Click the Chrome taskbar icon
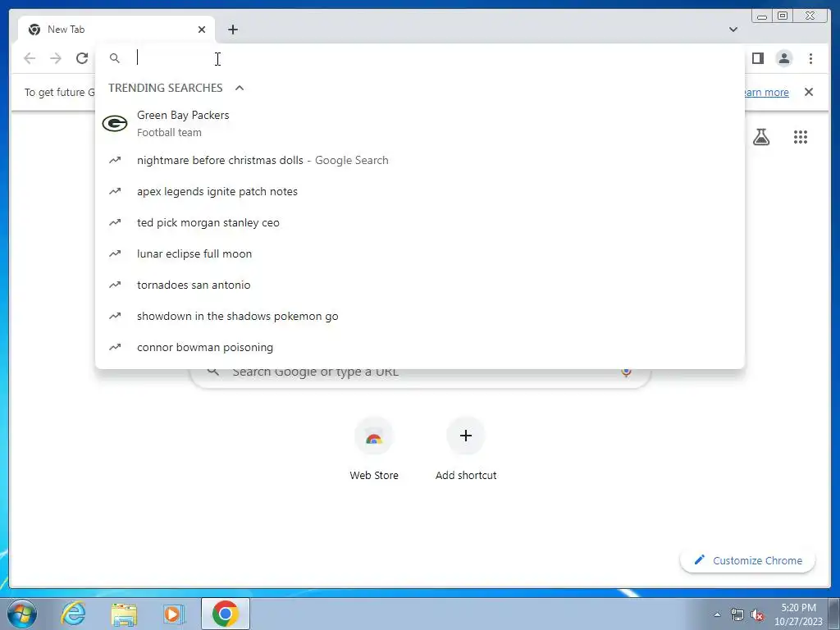 [225, 614]
